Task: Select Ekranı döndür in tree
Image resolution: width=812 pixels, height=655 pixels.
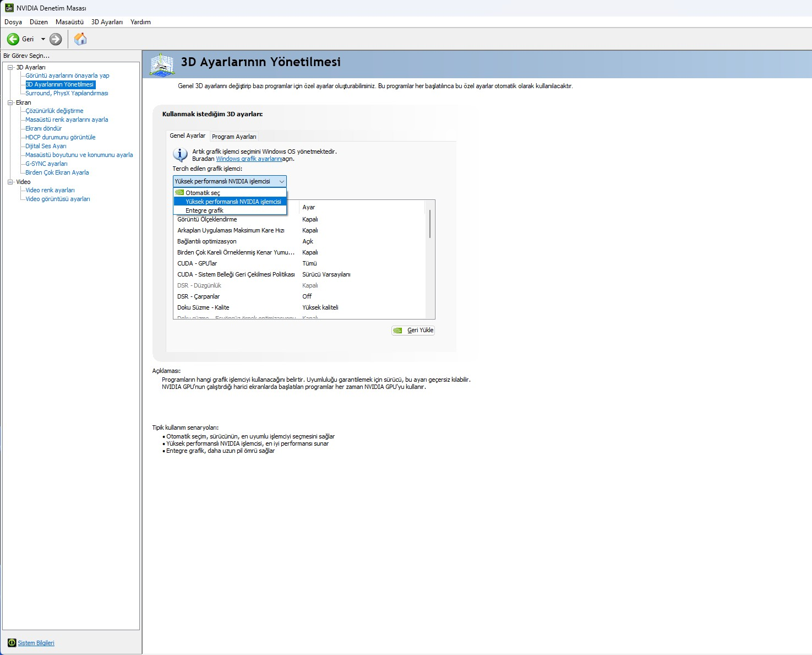Action: (43, 128)
